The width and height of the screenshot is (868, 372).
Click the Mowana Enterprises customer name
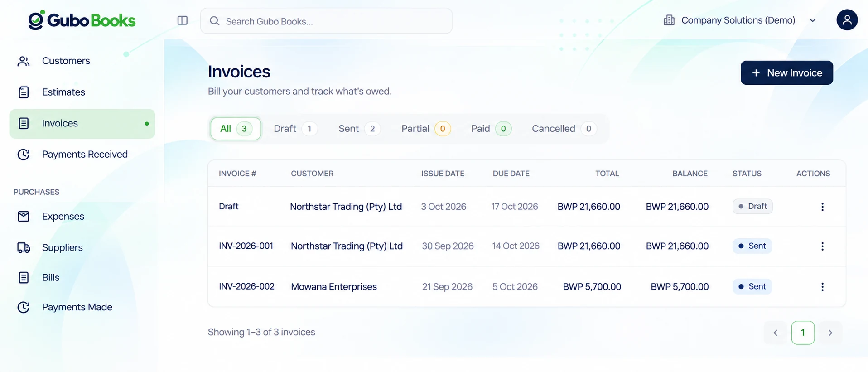[334, 287]
